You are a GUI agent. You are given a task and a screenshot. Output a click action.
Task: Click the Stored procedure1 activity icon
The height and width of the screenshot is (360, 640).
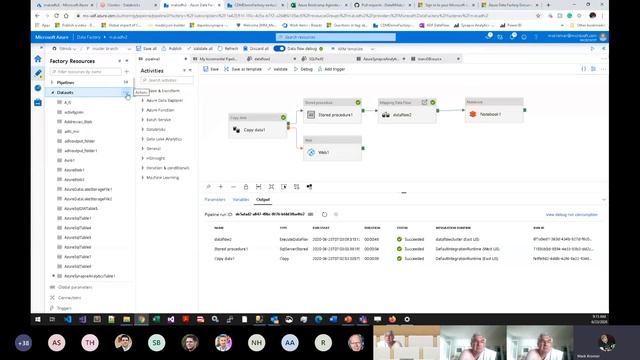pyautogui.click(x=311, y=115)
